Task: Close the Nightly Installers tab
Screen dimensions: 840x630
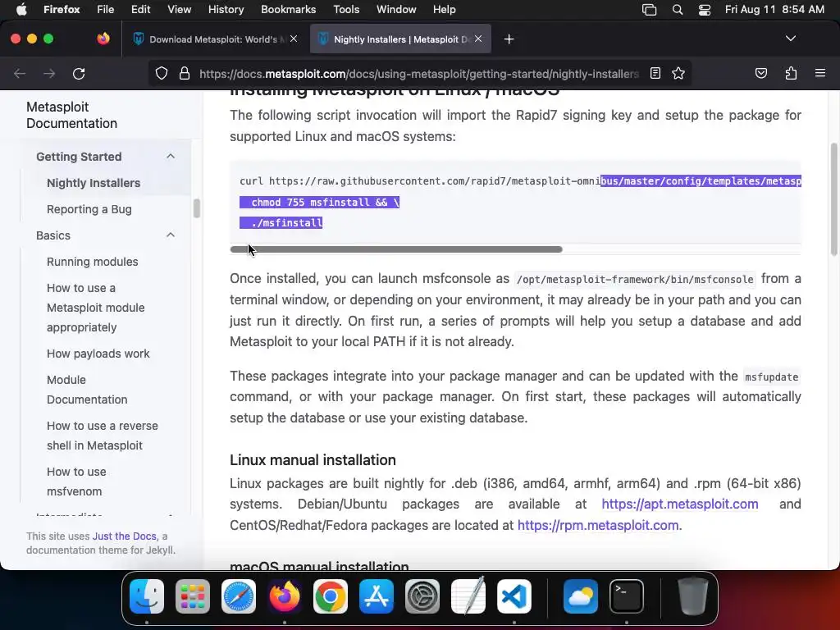Action: [478, 39]
